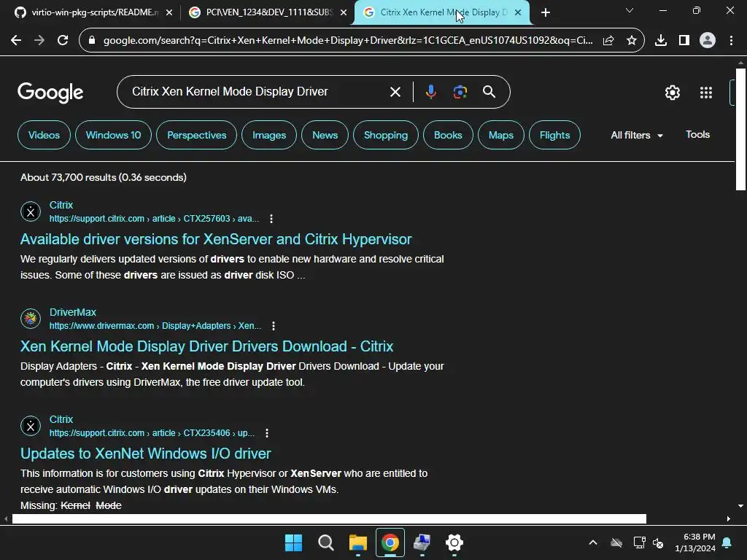Open Google quick settings gear
The image size is (747, 560).
672,93
